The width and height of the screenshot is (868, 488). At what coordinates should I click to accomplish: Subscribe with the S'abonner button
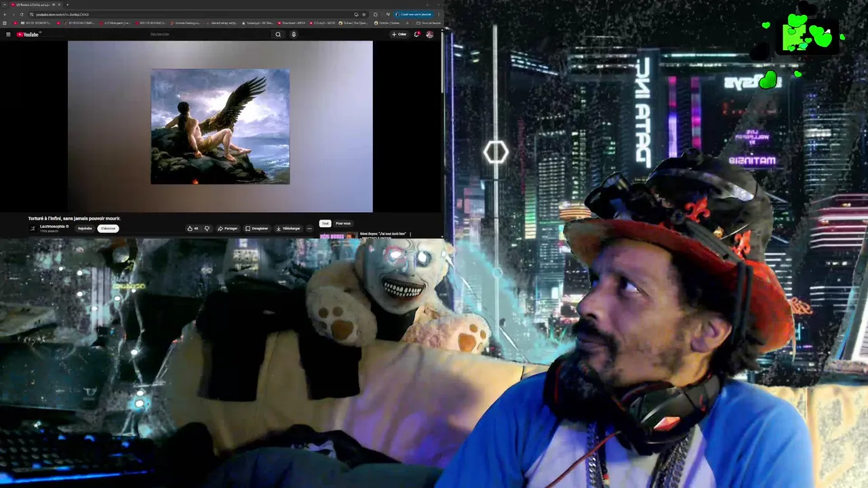[x=108, y=228]
